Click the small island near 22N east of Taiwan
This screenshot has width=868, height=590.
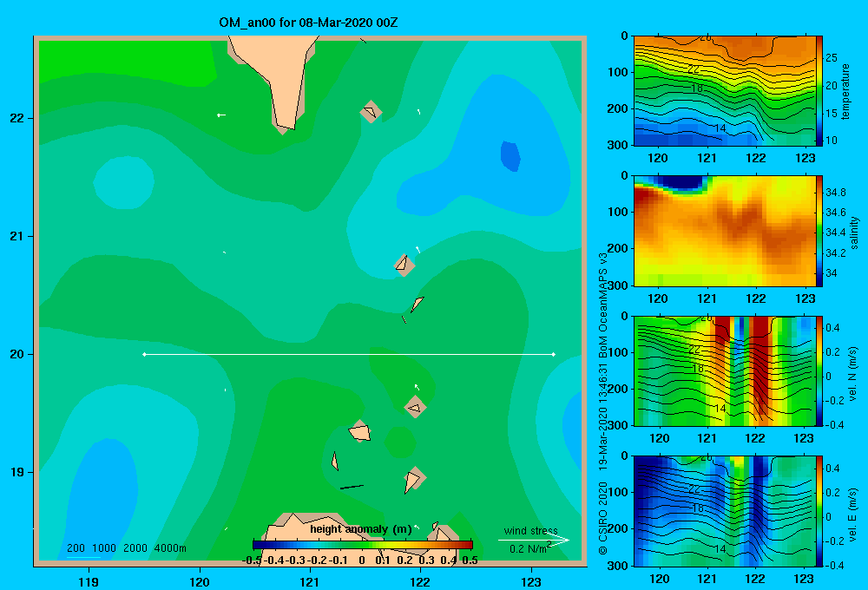tap(371, 112)
